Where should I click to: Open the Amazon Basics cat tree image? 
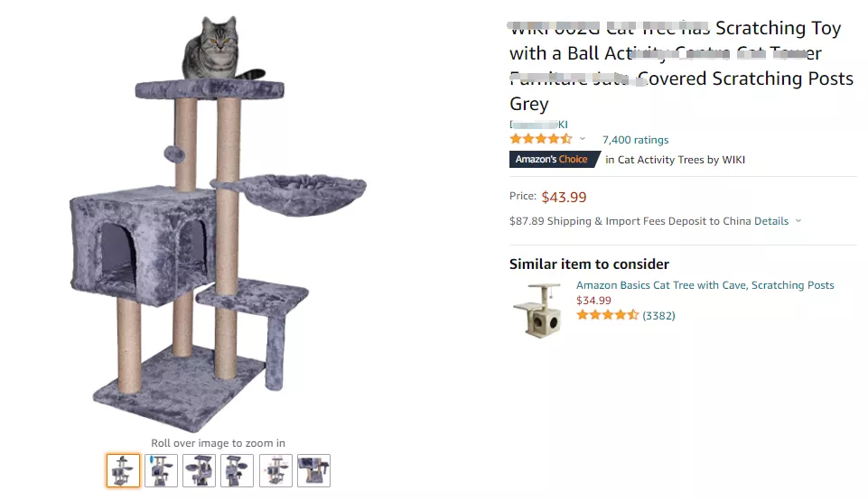[x=537, y=309]
